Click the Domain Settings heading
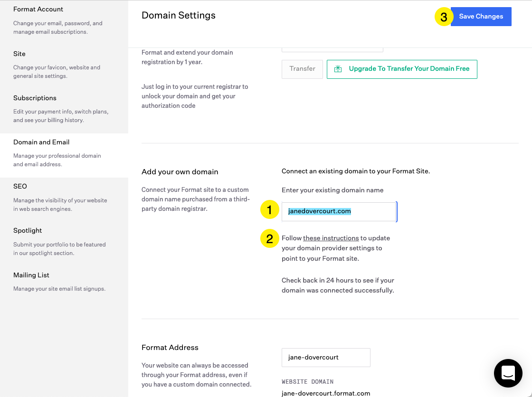 (x=179, y=15)
